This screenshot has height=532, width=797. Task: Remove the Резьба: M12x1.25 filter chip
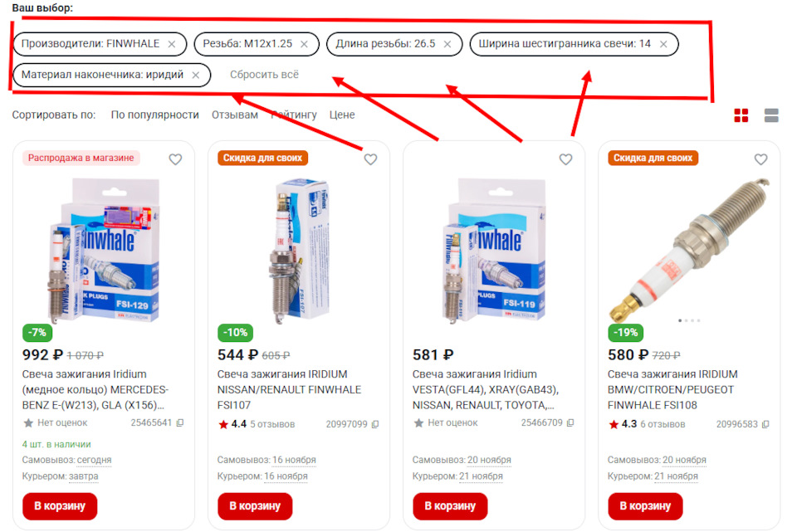pyautogui.click(x=304, y=44)
